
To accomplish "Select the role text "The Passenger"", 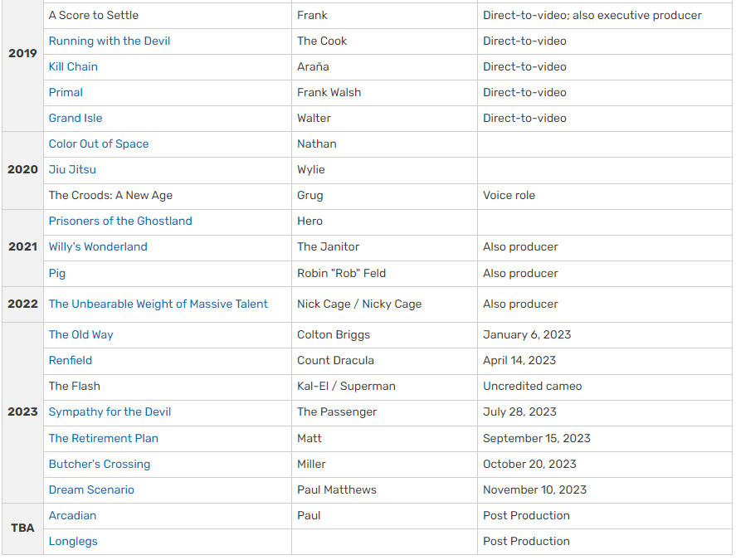I will click(337, 412).
